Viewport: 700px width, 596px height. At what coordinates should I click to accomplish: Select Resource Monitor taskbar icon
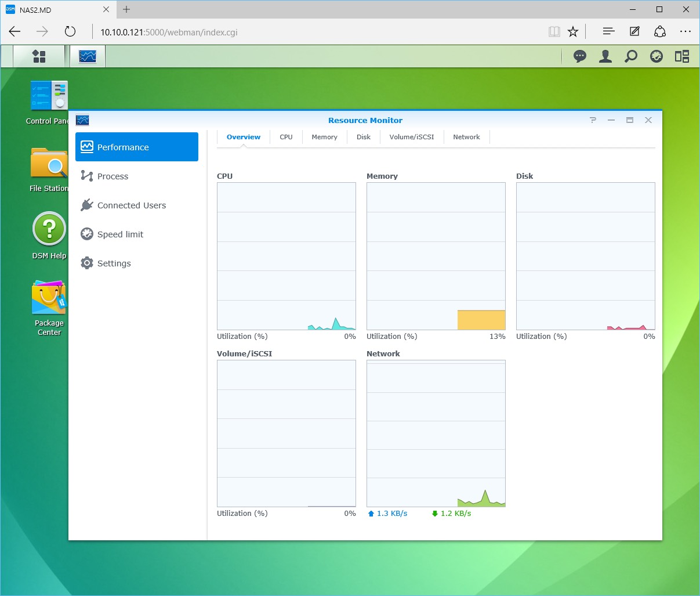[x=88, y=56]
